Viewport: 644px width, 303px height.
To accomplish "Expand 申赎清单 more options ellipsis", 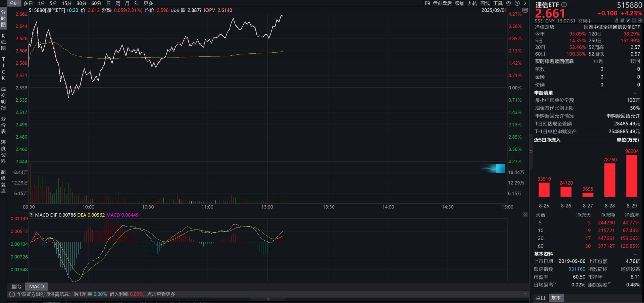I will point(635,93).
